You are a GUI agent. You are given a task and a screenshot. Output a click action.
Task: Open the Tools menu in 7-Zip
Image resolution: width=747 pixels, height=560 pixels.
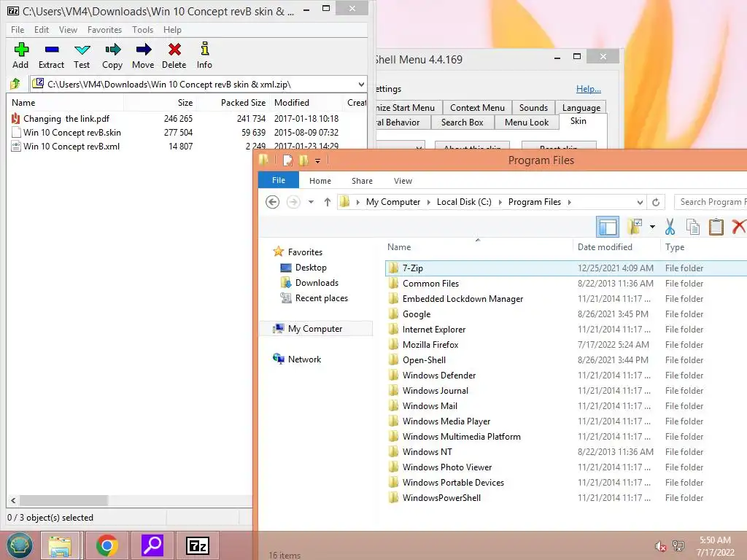coord(142,29)
